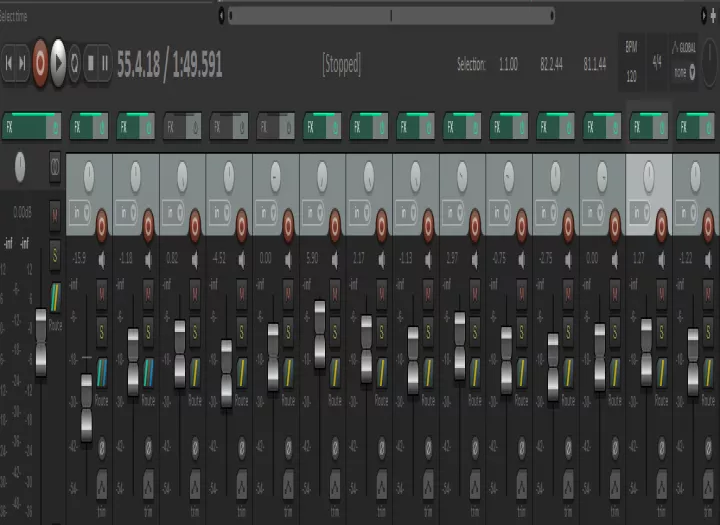720x525 pixels.
Task: Open FX chain on the 5.90 track
Action: 315,126
